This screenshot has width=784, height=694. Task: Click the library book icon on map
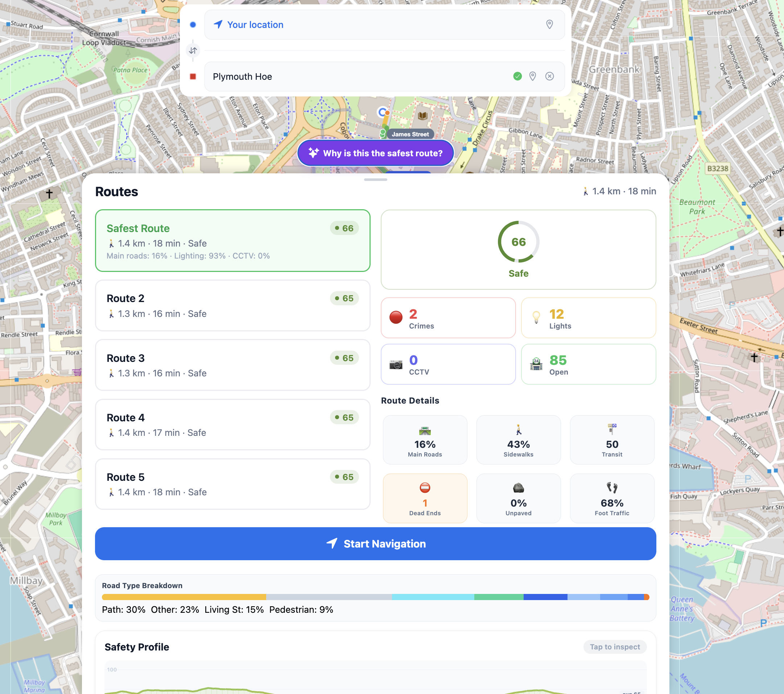point(422,115)
